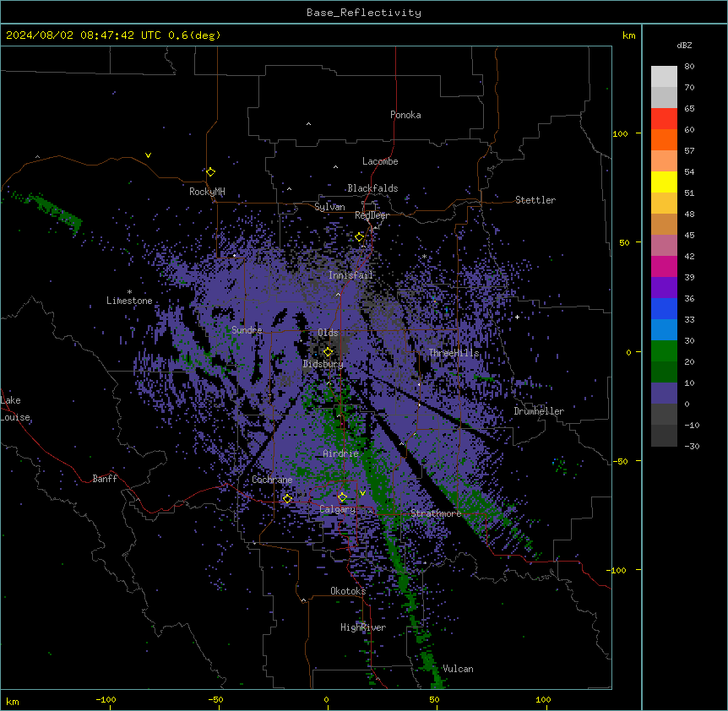Click the Blackfalds city label

(x=372, y=188)
